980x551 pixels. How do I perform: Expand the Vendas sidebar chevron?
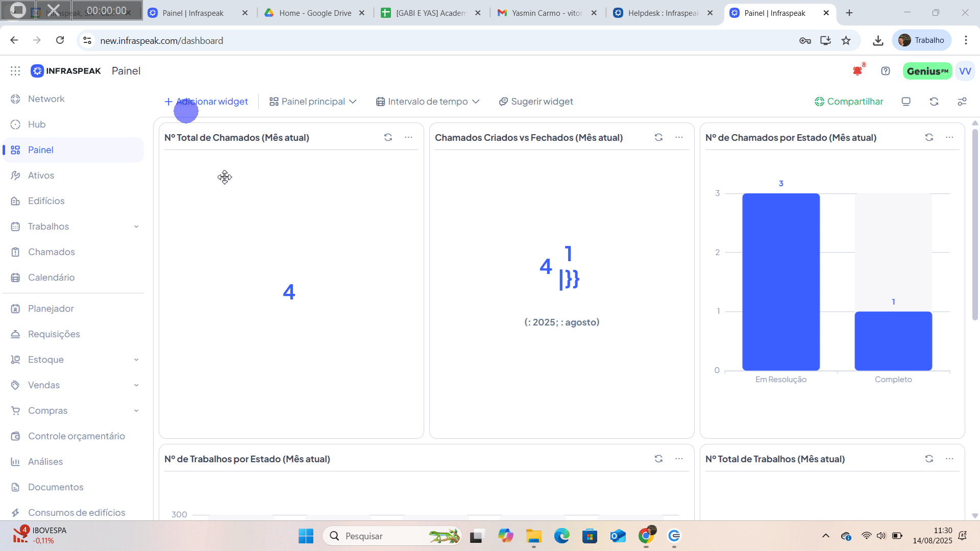click(x=136, y=385)
